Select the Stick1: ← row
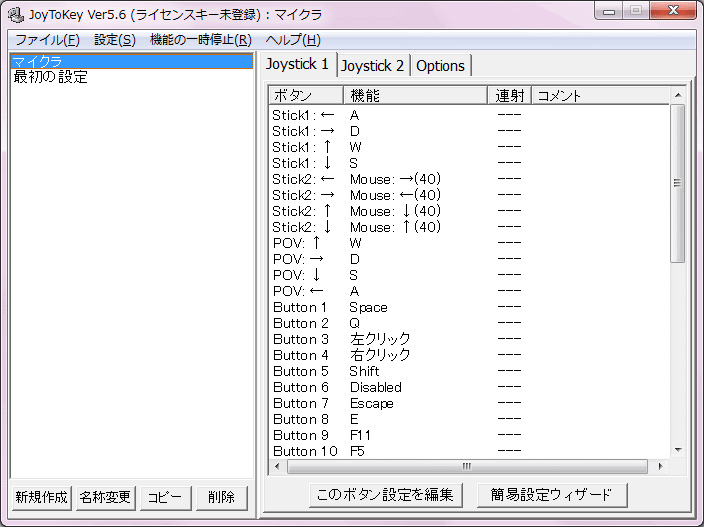The image size is (704, 527). 469,115
